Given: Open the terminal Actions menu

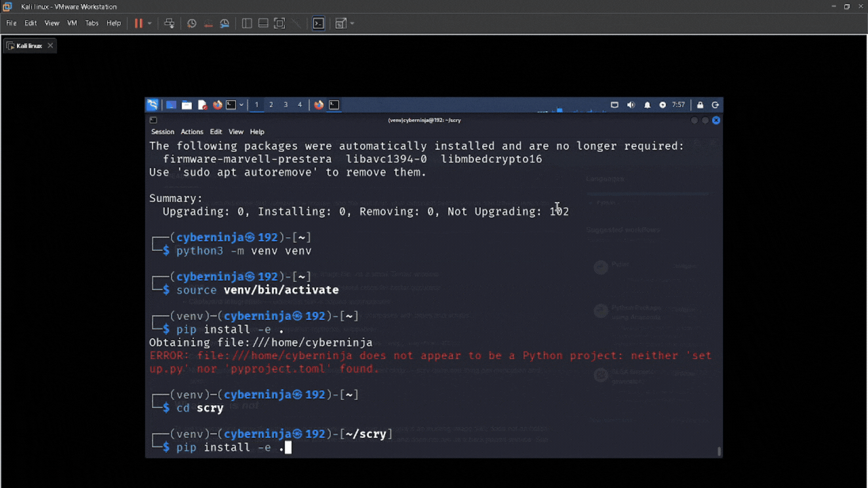Looking at the screenshot, I should (x=192, y=131).
